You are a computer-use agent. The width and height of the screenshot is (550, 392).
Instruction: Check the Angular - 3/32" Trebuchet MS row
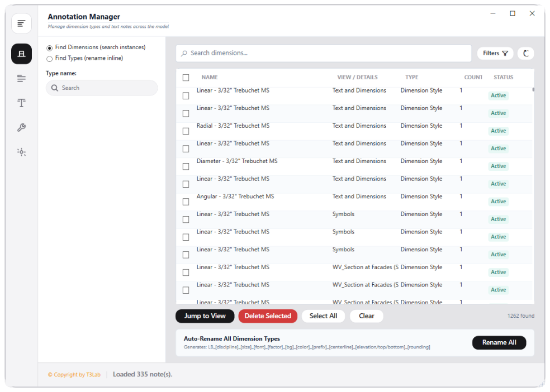[186, 202]
